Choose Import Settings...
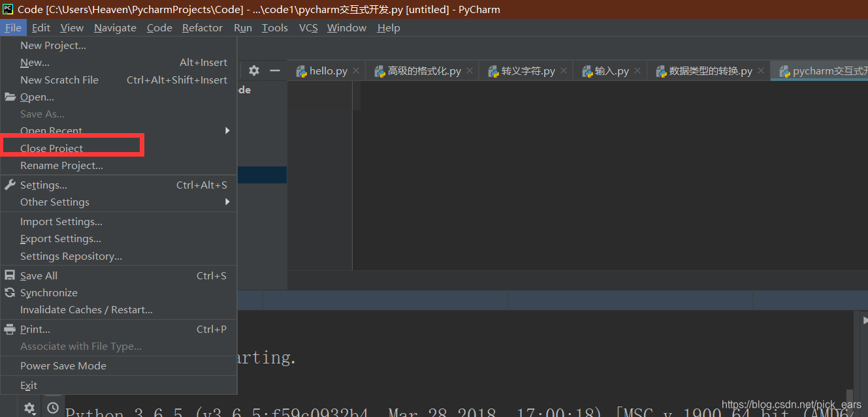 (118, 222)
